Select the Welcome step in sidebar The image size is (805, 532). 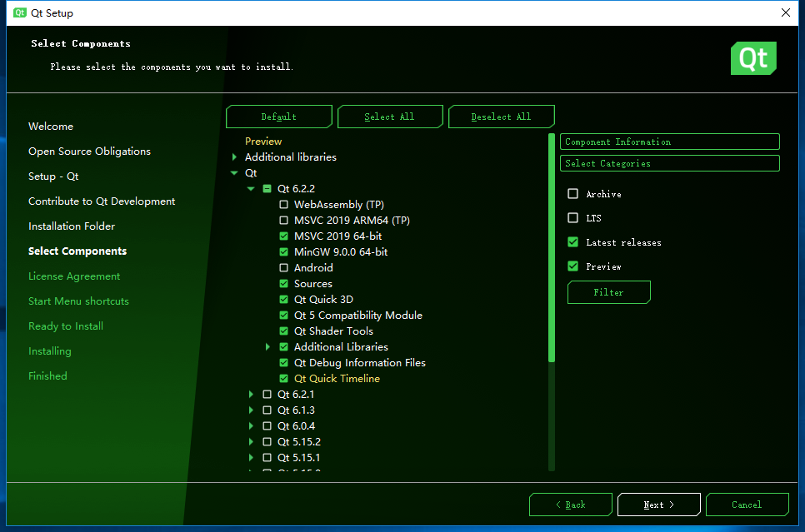(51, 127)
